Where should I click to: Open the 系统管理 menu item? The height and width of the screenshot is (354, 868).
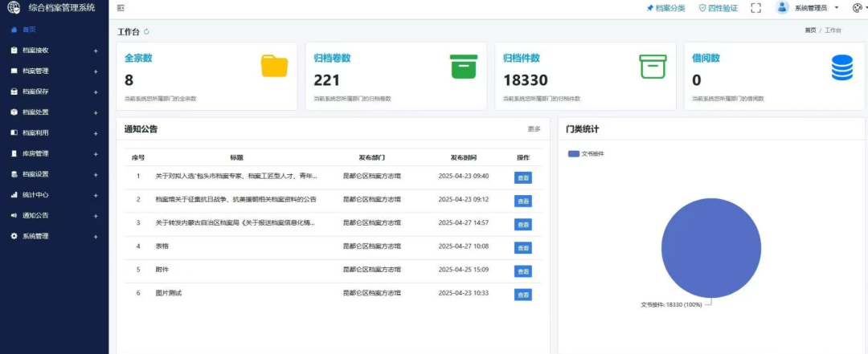(x=55, y=236)
